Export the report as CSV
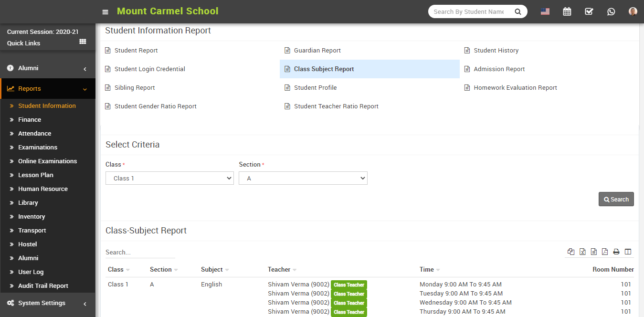Viewport: 644px width, 317px height. pos(593,252)
